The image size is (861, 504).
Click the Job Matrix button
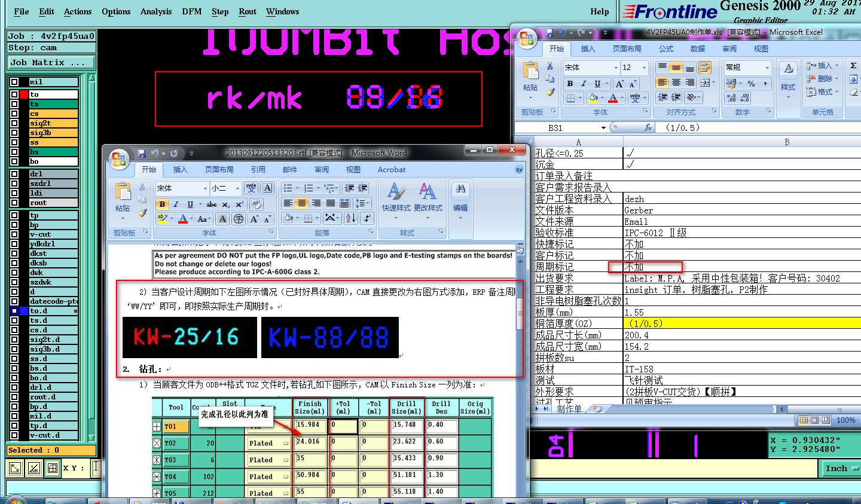coord(51,62)
